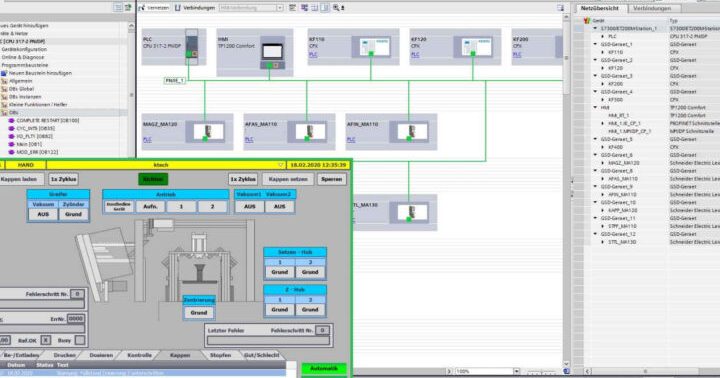Click the 1x Zyklus button beside Kappen laden

click(x=63, y=179)
